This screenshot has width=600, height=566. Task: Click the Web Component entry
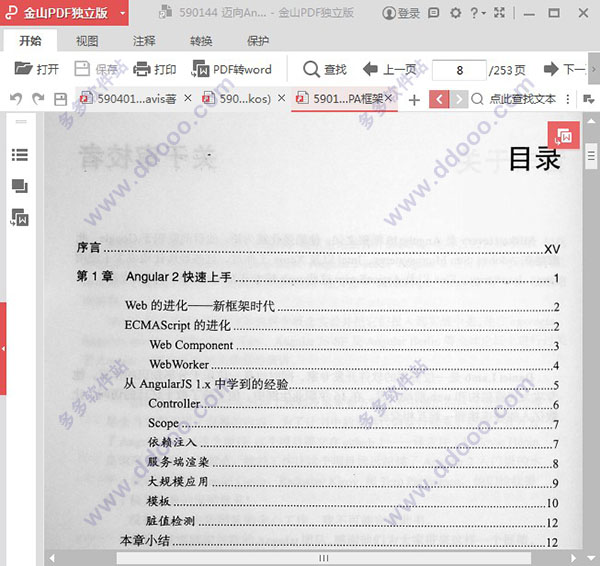point(354,345)
